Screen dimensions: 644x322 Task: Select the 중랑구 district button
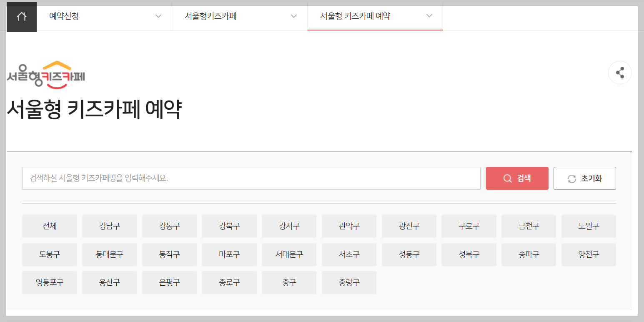349,282
